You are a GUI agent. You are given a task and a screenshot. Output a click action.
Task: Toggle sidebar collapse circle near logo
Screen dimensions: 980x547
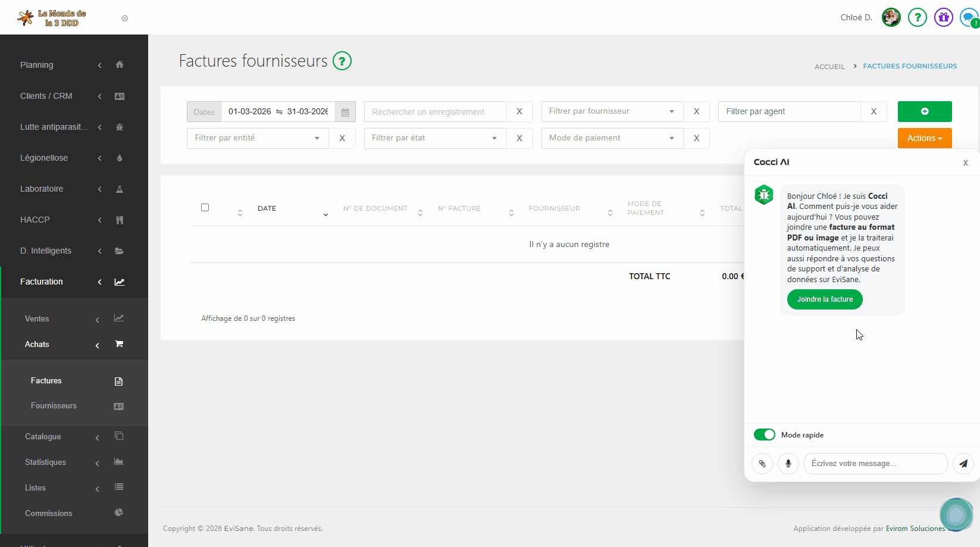coord(125,18)
